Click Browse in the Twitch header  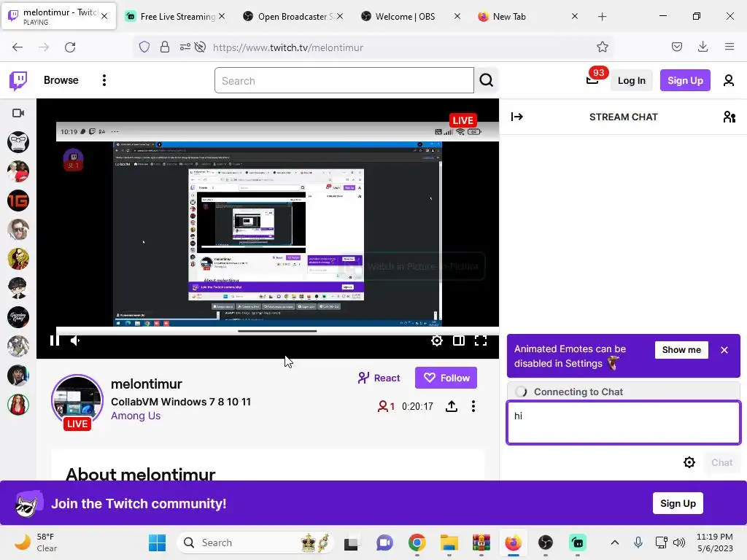pos(61,80)
